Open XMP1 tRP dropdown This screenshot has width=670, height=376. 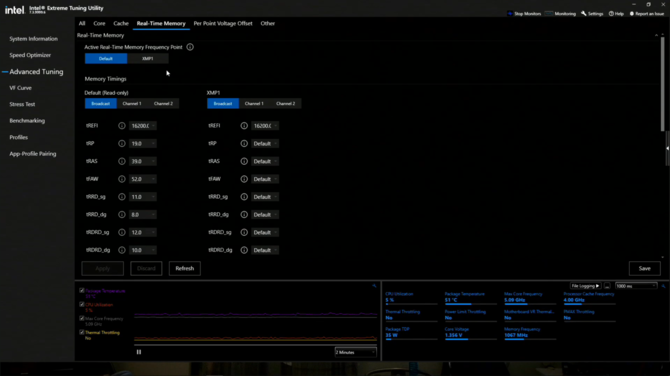(x=265, y=144)
